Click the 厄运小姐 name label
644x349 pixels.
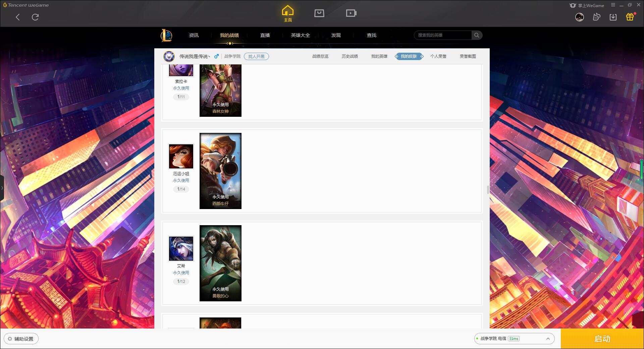(x=181, y=174)
